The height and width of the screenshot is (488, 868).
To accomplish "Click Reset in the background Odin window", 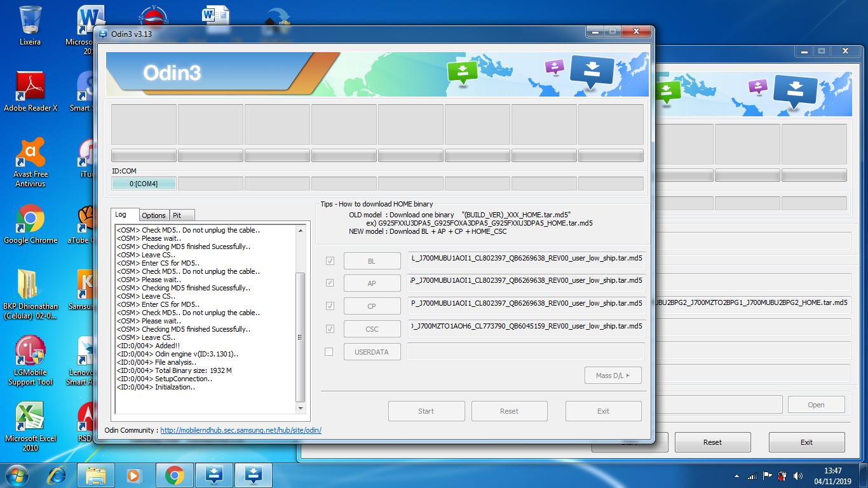I will pos(712,442).
